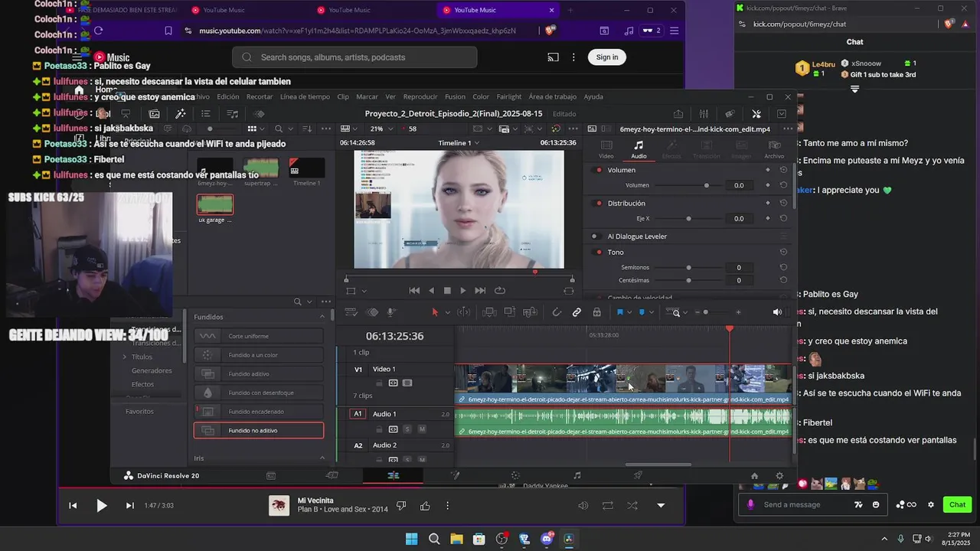Open Resolve project settings gear icon
This screenshot has height=551, width=980.
[779, 475]
